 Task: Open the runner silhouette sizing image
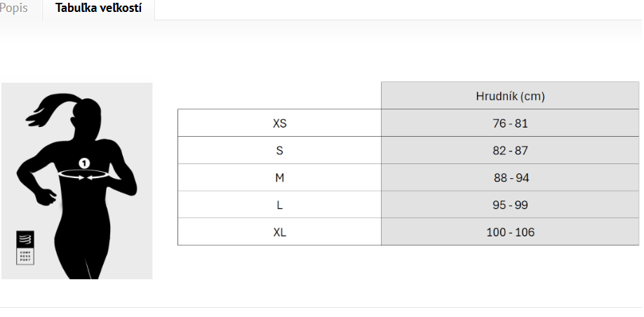click(x=76, y=181)
